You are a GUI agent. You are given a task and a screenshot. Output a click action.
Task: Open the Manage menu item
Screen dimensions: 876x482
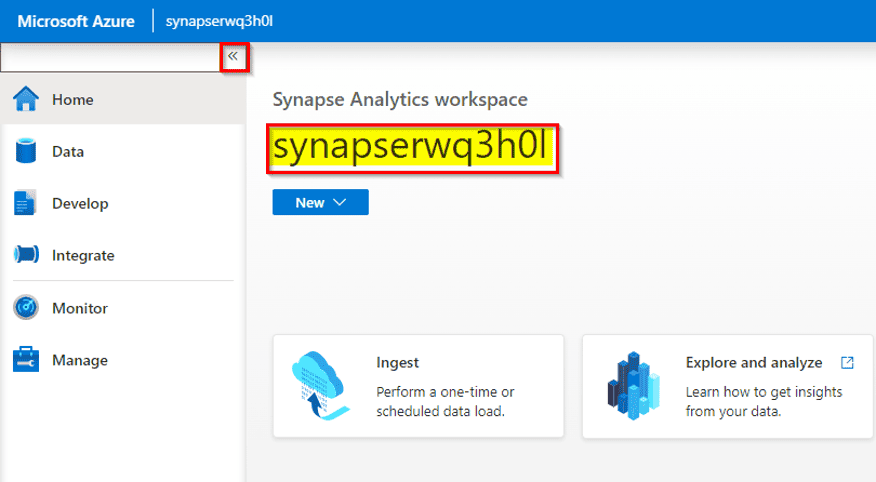(x=80, y=360)
